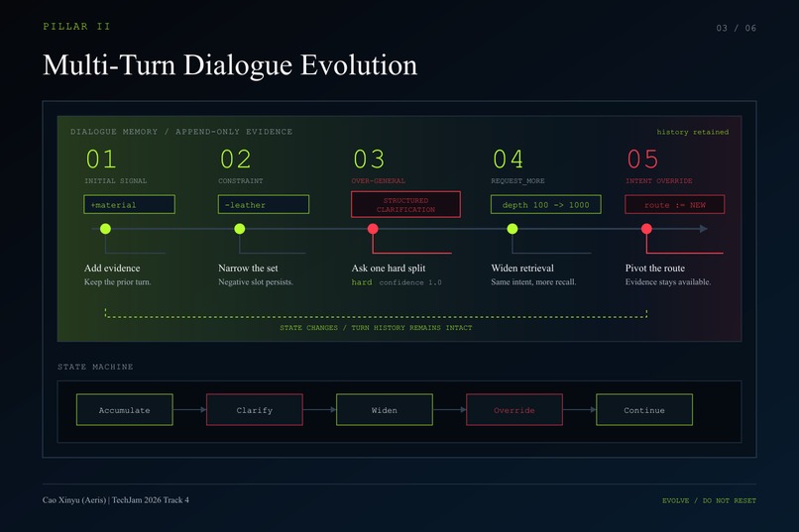The image size is (799, 532).
Task: Click the text Evidence stays available.
Action: [x=668, y=282]
